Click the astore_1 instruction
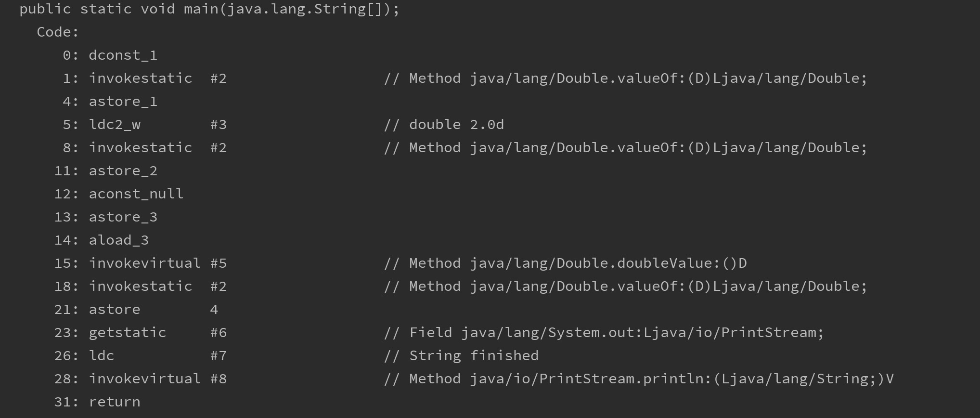 coord(123,102)
